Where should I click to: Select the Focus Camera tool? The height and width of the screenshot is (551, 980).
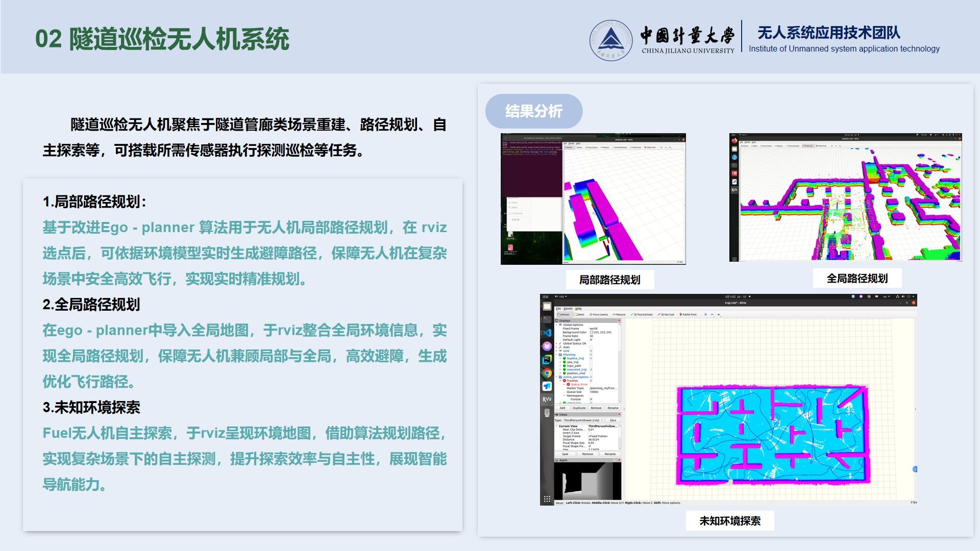599,315
